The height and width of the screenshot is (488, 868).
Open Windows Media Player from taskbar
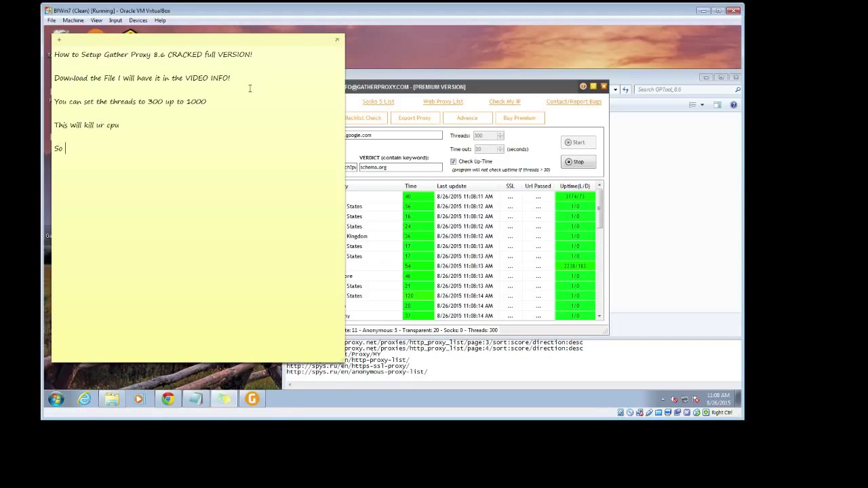point(140,399)
